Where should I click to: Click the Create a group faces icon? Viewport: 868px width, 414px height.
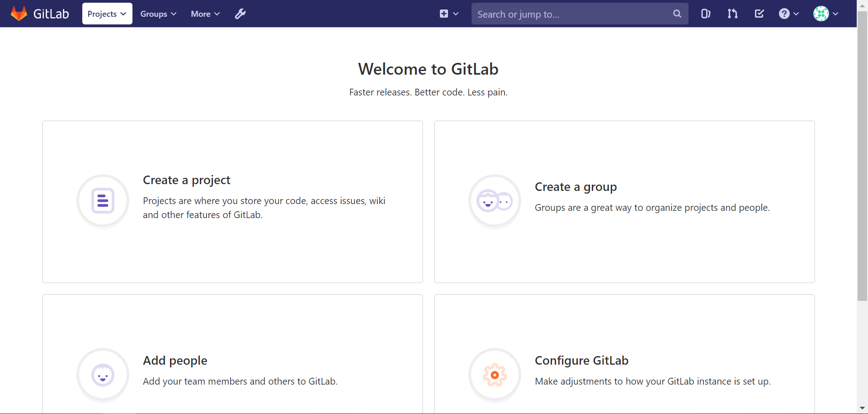pos(495,201)
